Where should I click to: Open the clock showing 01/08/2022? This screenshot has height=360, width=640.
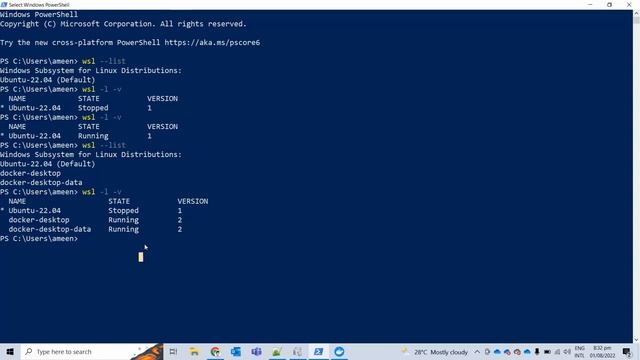point(602,352)
